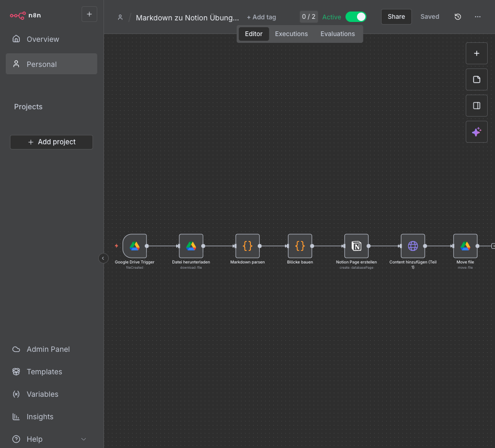Open the Templates page
The width and height of the screenshot is (495, 448).
51,372
